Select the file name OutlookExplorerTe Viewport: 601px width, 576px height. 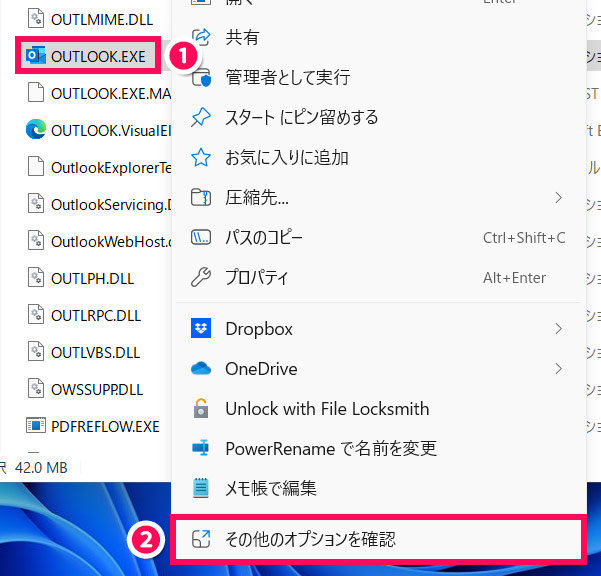pos(111,167)
